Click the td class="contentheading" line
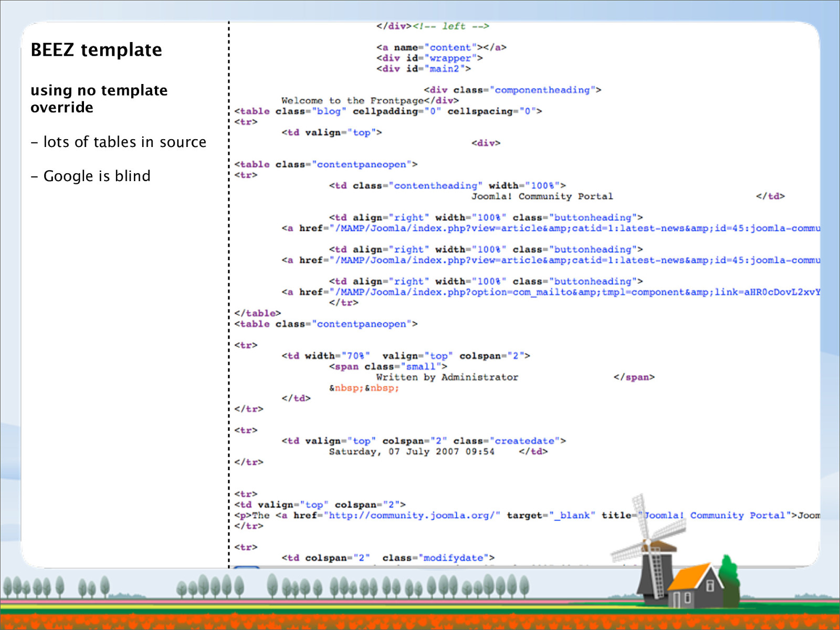The height and width of the screenshot is (630, 840). pyautogui.click(x=447, y=185)
